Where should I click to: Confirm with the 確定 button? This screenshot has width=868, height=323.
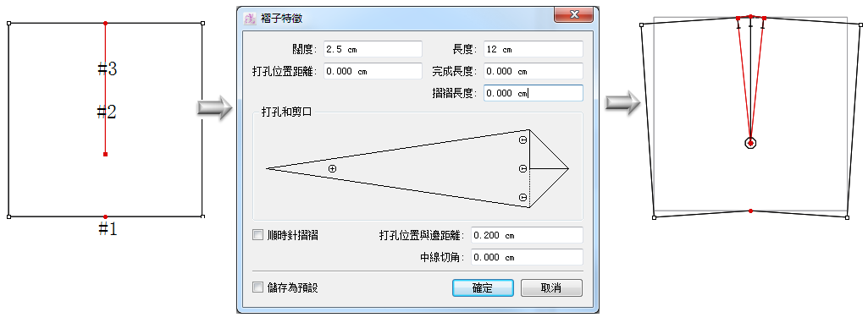coord(483,287)
